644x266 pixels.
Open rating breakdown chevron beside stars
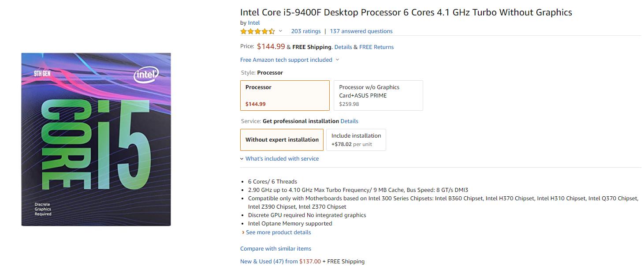280,31
